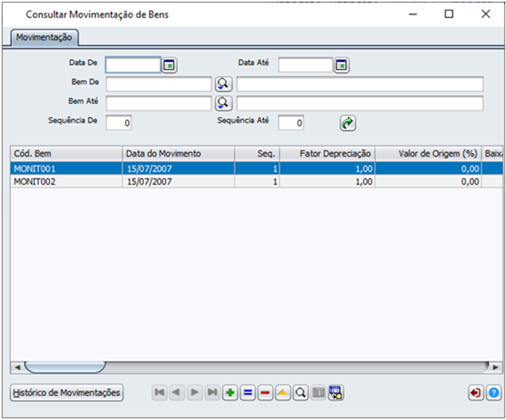Click the green arrow refresh button
Viewport: 506px width, 420px height.
coord(348,123)
